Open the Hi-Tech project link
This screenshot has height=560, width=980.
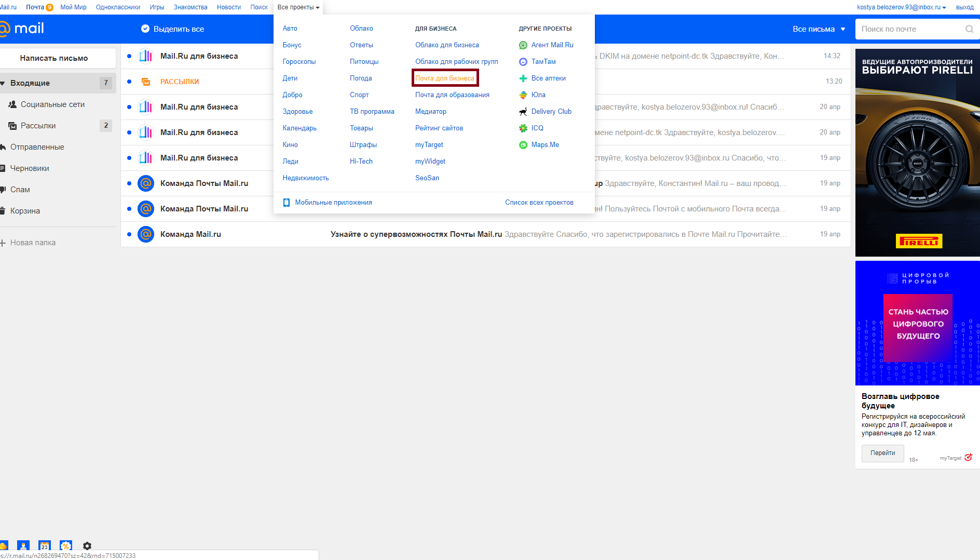coord(361,162)
